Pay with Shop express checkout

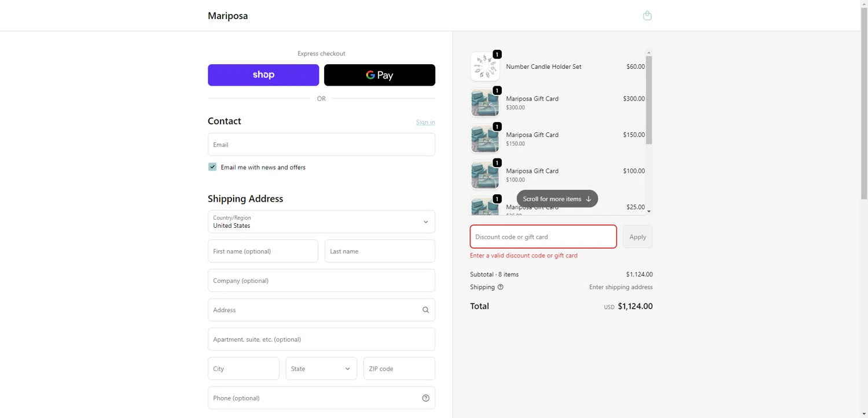263,75
